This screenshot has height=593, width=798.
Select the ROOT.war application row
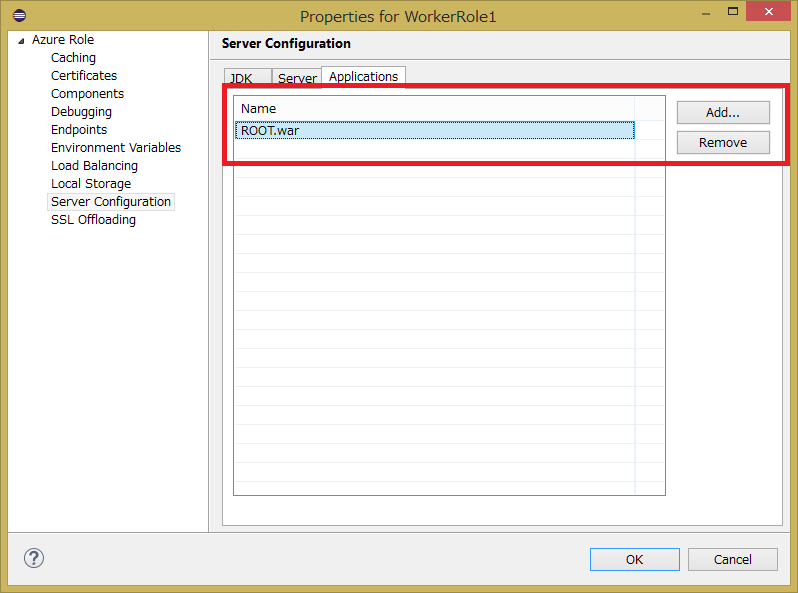pos(435,130)
